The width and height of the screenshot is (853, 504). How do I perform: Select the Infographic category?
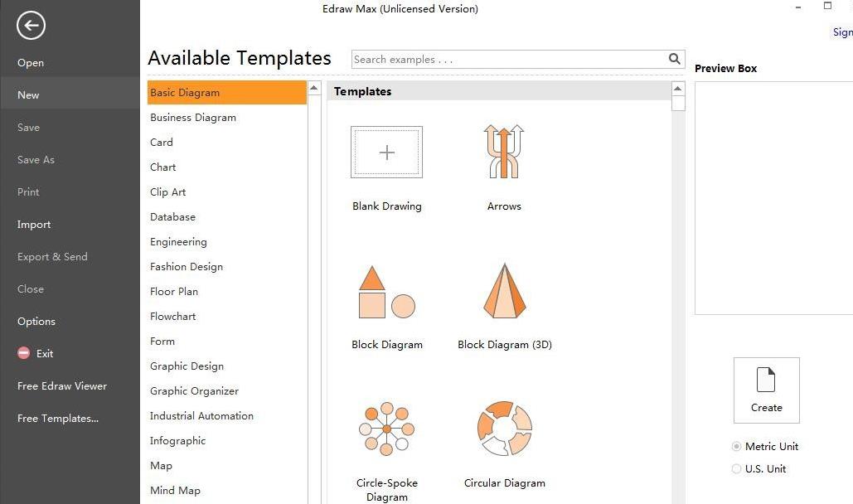178,441
